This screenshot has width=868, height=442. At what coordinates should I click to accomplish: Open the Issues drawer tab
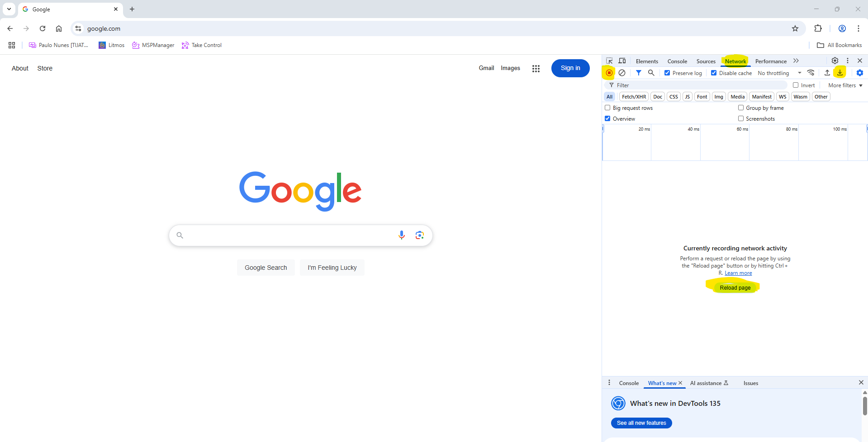click(750, 383)
